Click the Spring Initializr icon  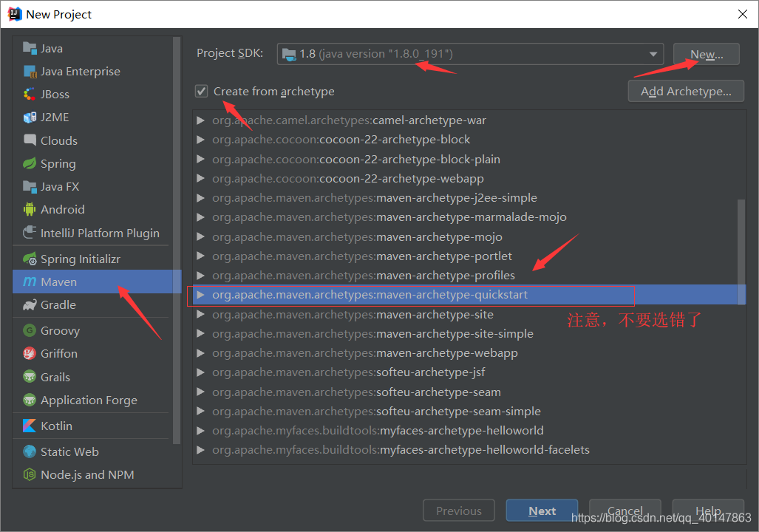(x=30, y=259)
